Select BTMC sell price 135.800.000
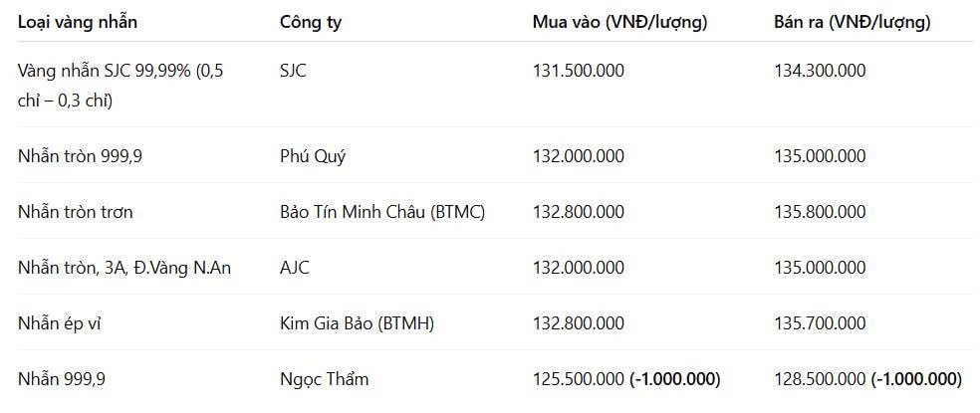Screen dimensions: 980x413 click(x=820, y=212)
